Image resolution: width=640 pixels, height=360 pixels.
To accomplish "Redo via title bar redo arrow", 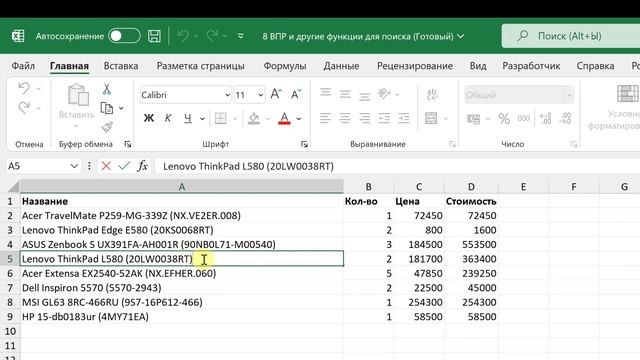I will (x=212, y=36).
